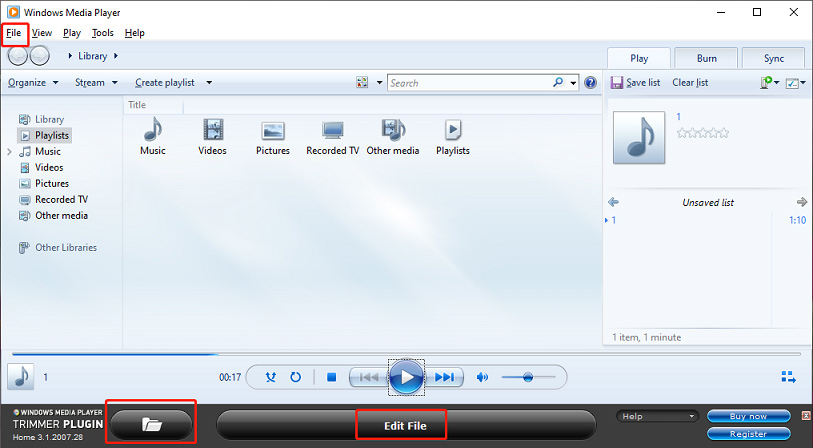Image resolution: width=813 pixels, height=448 pixels.
Task: Click in the Search field
Action: click(x=469, y=83)
